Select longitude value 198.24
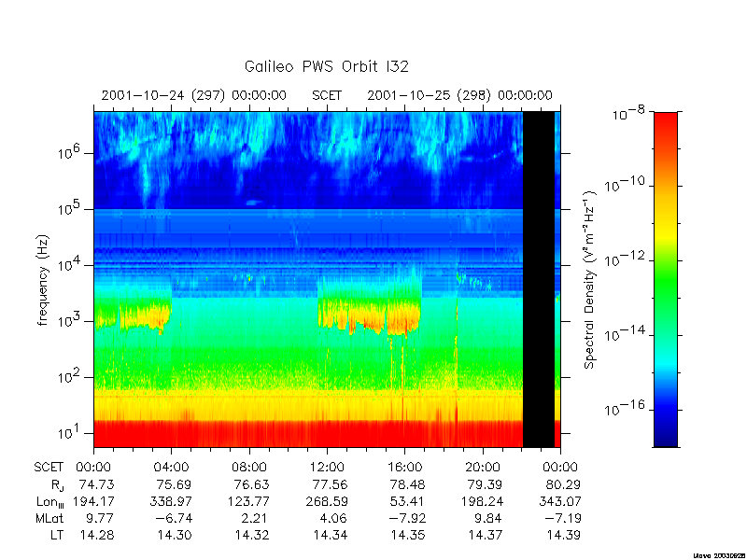Viewport: 747px width, 560px height. coord(482,501)
